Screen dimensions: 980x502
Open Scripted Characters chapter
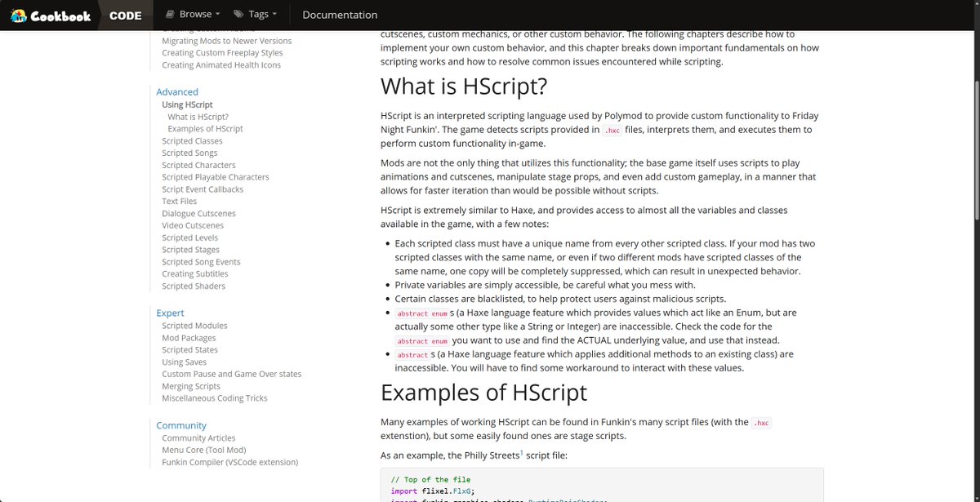[198, 165]
